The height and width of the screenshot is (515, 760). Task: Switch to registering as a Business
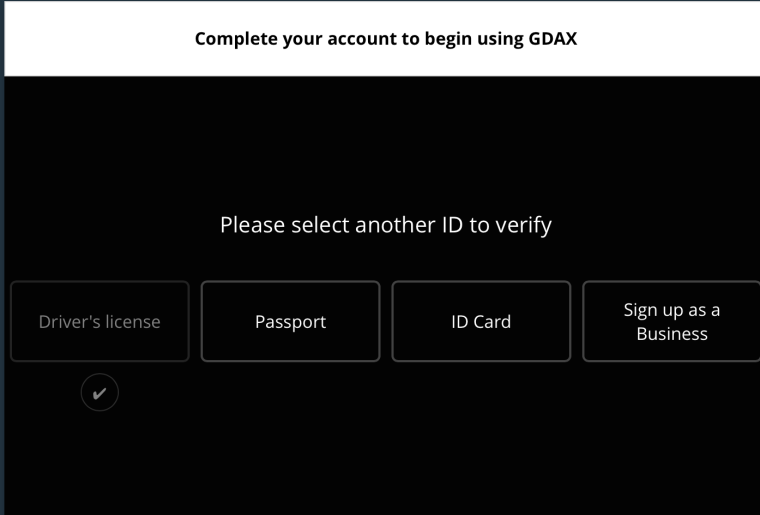pyautogui.click(x=671, y=321)
